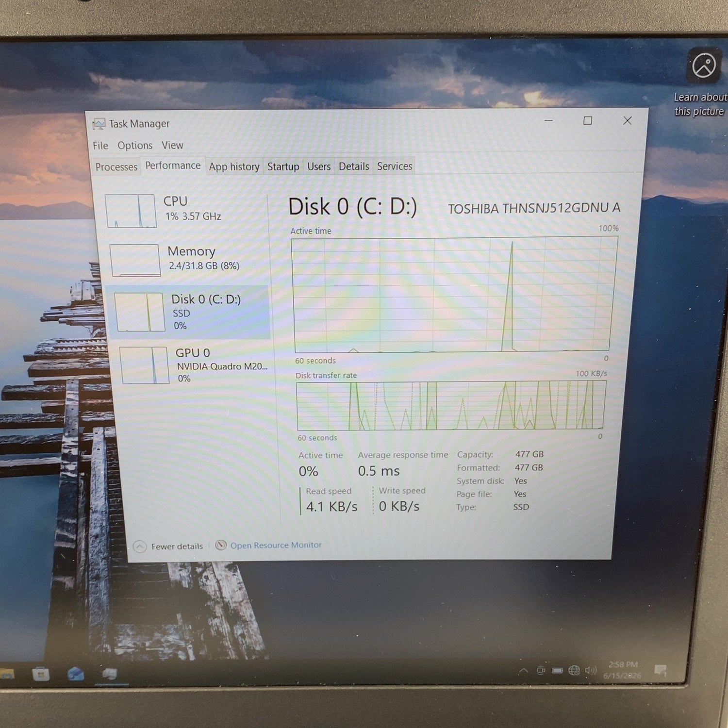Open the Options menu

(x=135, y=146)
